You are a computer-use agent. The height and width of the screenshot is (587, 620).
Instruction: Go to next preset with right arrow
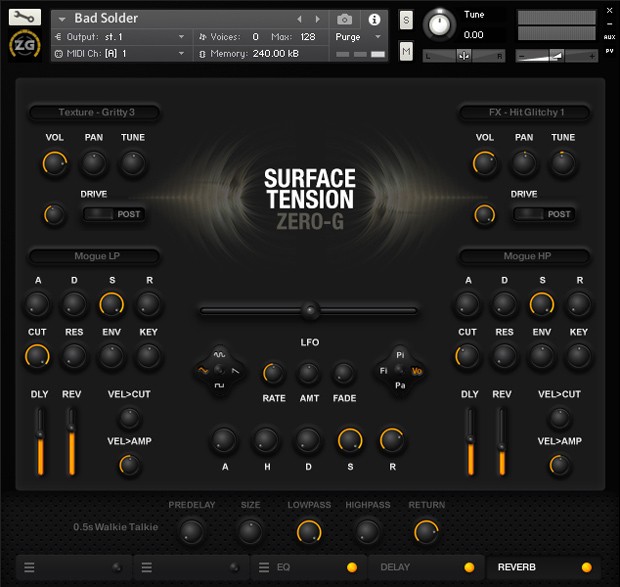click(317, 19)
